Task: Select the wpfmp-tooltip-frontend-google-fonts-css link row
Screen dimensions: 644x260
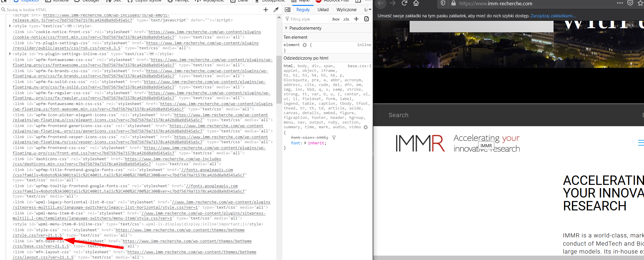Action: [130, 191]
